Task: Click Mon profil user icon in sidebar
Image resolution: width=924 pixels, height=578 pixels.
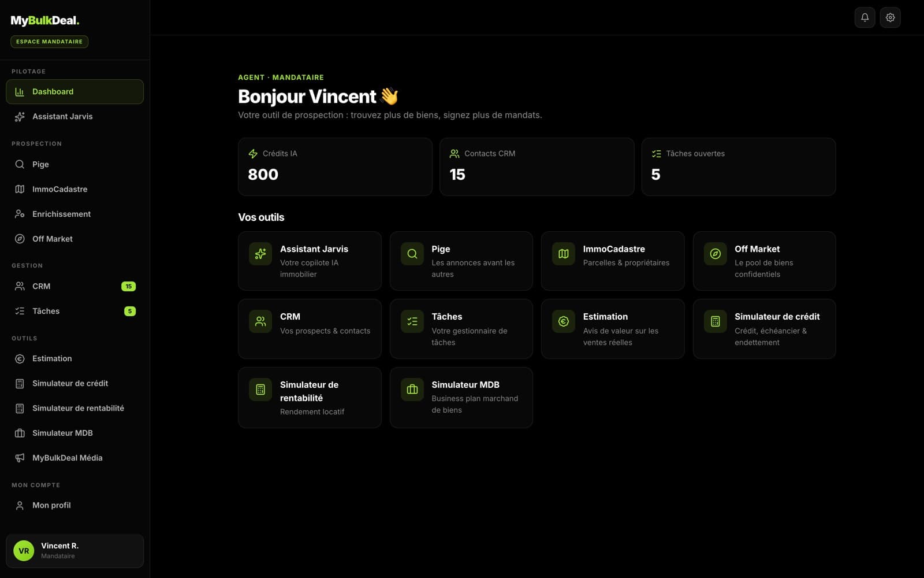Action: pyautogui.click(x=20, y=505)
